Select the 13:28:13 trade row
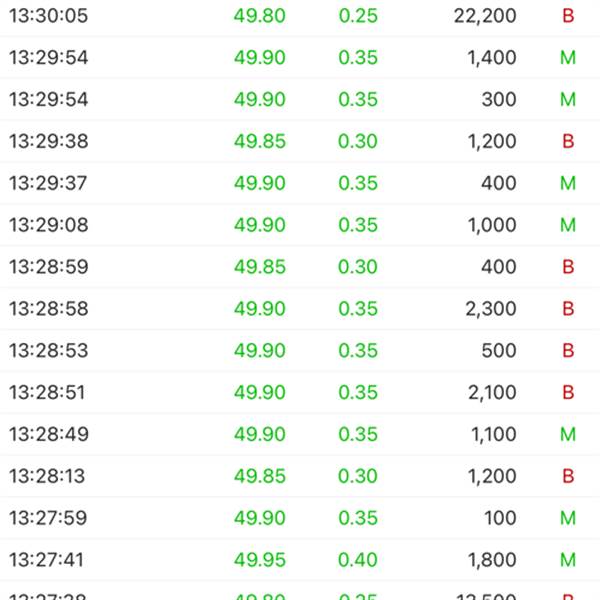Image resolution: width=600 pixels, height=600 pixels. coord(300,476)
